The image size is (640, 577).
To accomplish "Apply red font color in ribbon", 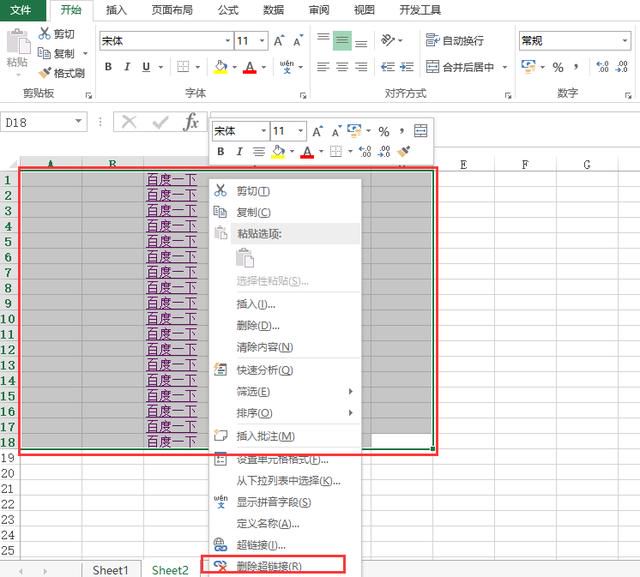I will point(250,67).
